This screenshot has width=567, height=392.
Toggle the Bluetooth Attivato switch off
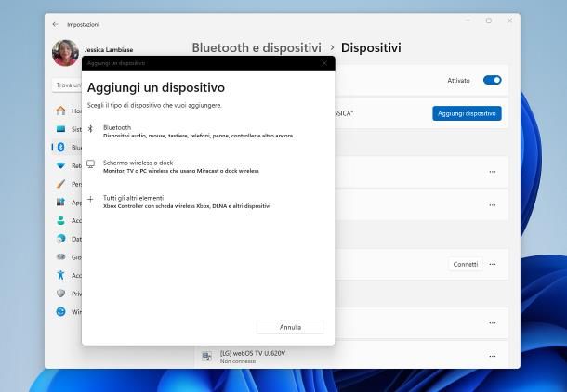[x=492, y=80]
